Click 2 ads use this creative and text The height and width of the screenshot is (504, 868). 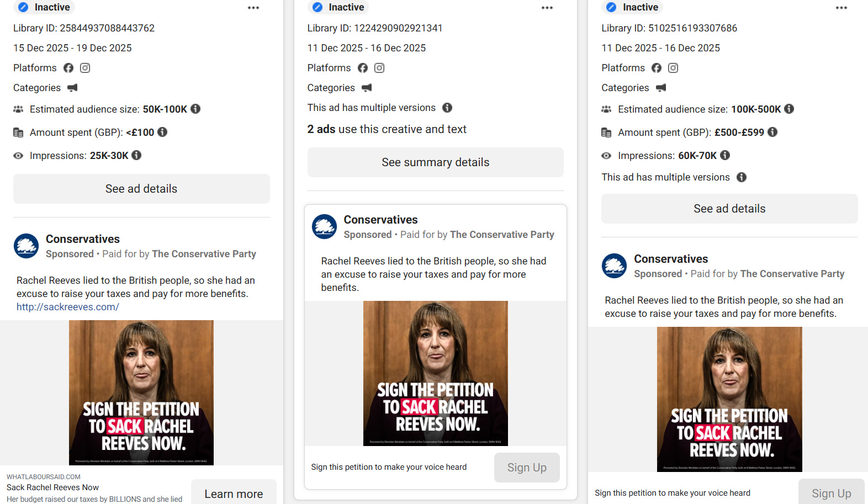click(387, 129)
